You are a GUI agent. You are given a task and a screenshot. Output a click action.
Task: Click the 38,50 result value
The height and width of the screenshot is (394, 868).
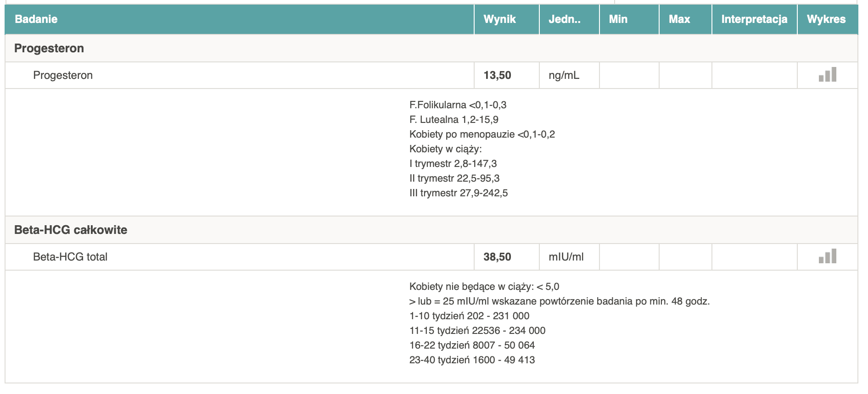tap(497, 257)
